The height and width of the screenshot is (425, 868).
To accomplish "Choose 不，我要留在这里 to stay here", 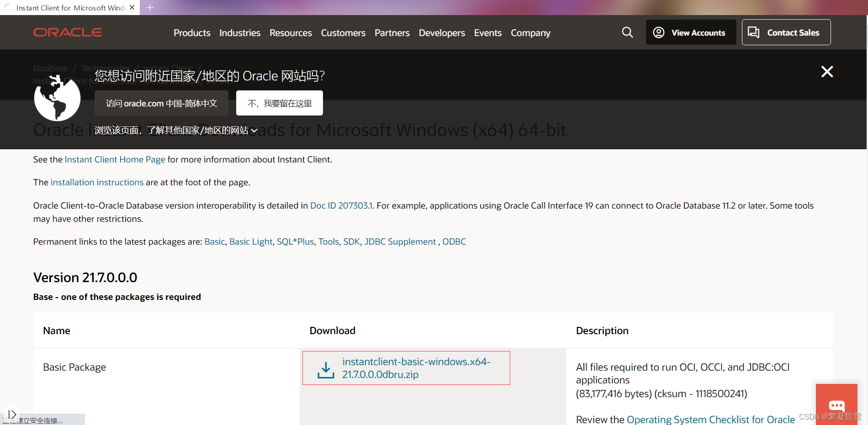I will click(280, 103).
